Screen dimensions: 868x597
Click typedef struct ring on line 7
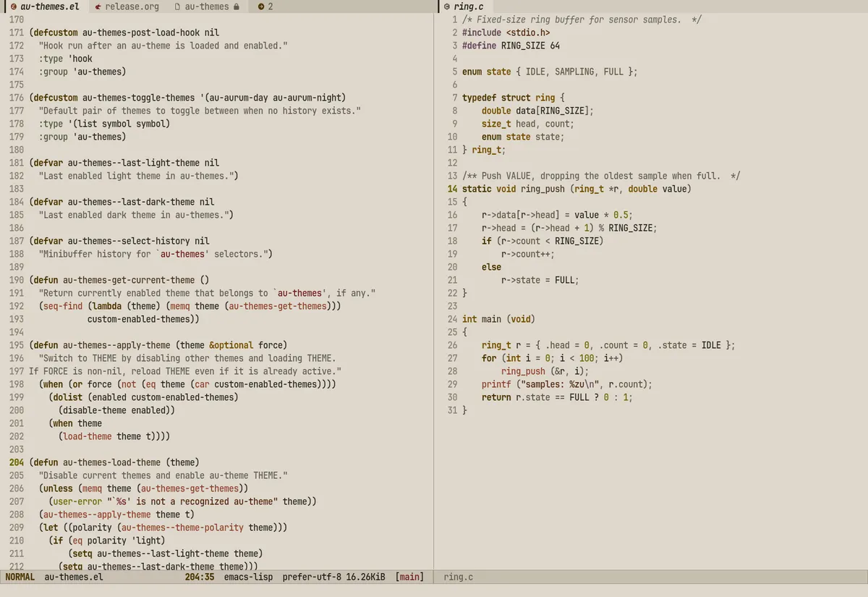(x=509, y=98)
